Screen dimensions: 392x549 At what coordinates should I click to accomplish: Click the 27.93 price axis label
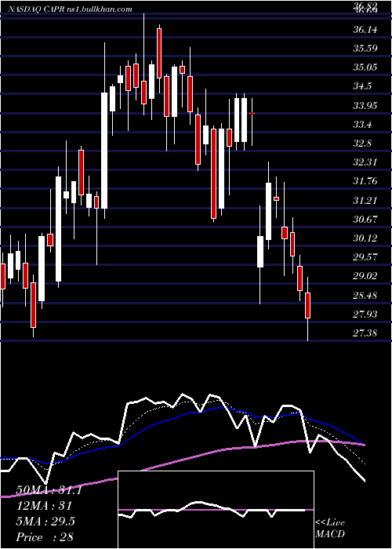coord(365,314)
